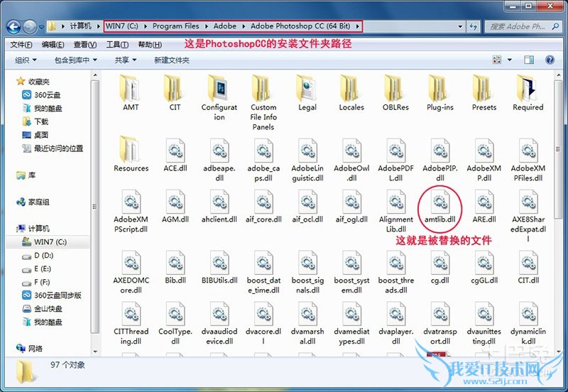This screenshot has width=568, height=392.
Task: Select the cg.dll file
Action: point(440,266)
